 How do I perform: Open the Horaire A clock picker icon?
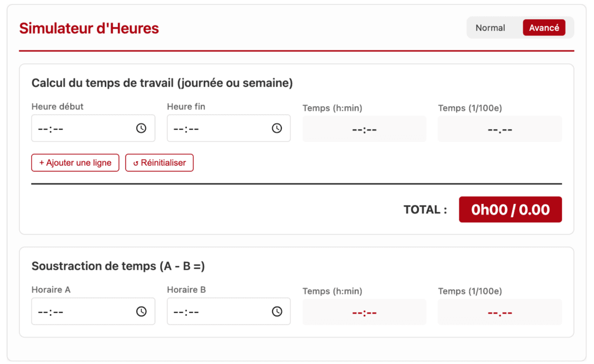click(141, 311)
